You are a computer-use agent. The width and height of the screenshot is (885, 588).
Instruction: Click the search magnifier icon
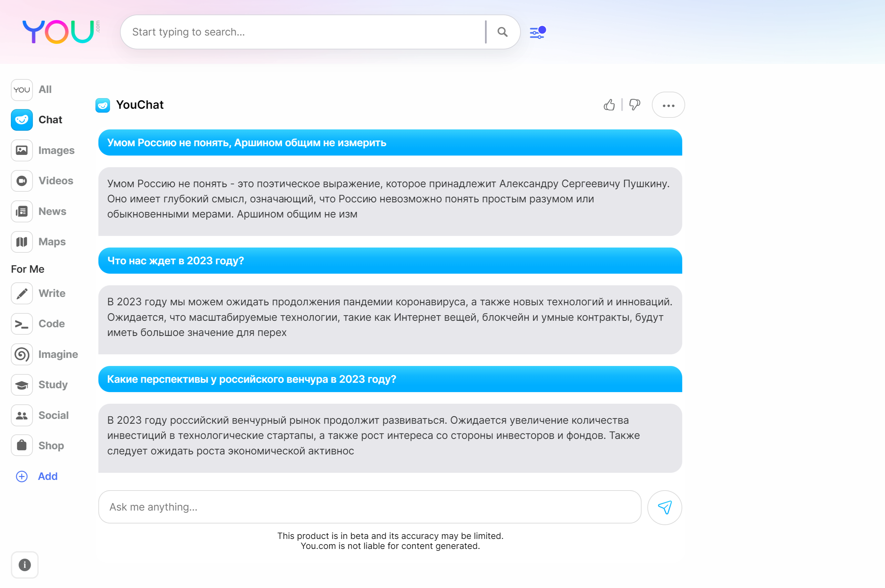pyautogui.click(x=503, y=32)
